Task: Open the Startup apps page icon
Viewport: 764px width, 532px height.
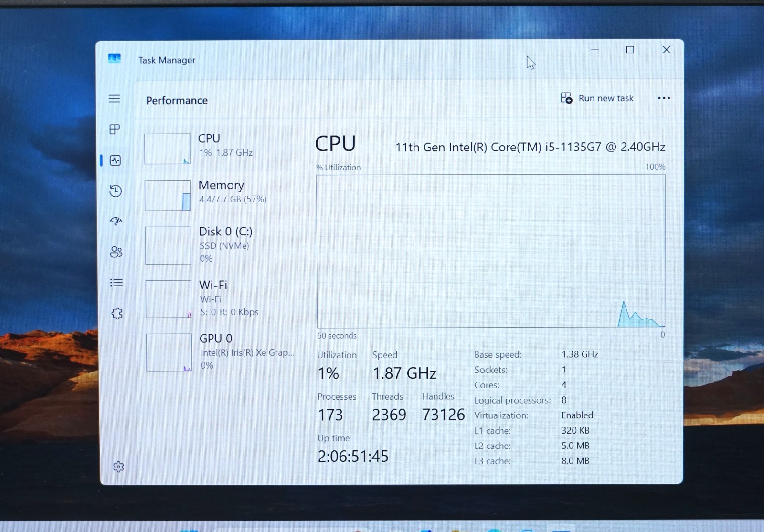Action: tap(116, 221)
